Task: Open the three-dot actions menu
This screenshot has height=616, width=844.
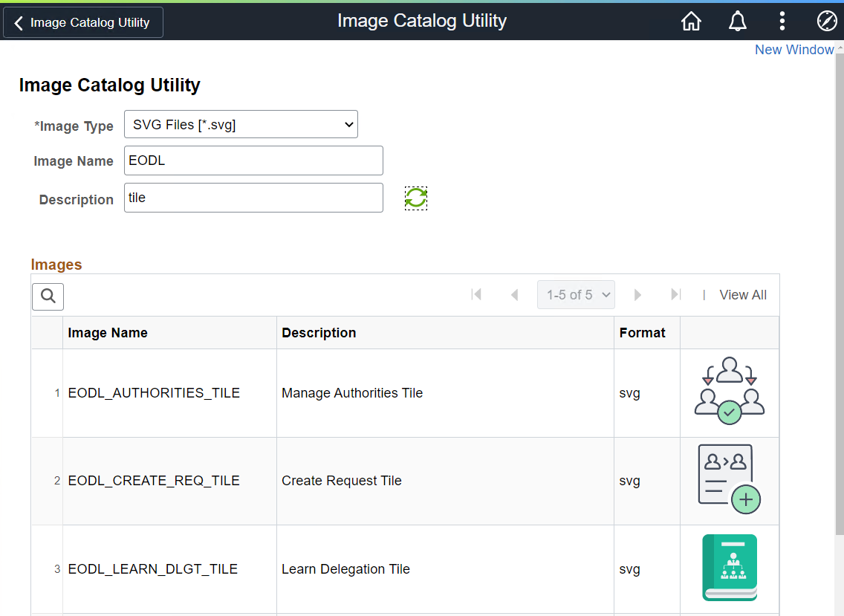Action: (x=782, y=22)
